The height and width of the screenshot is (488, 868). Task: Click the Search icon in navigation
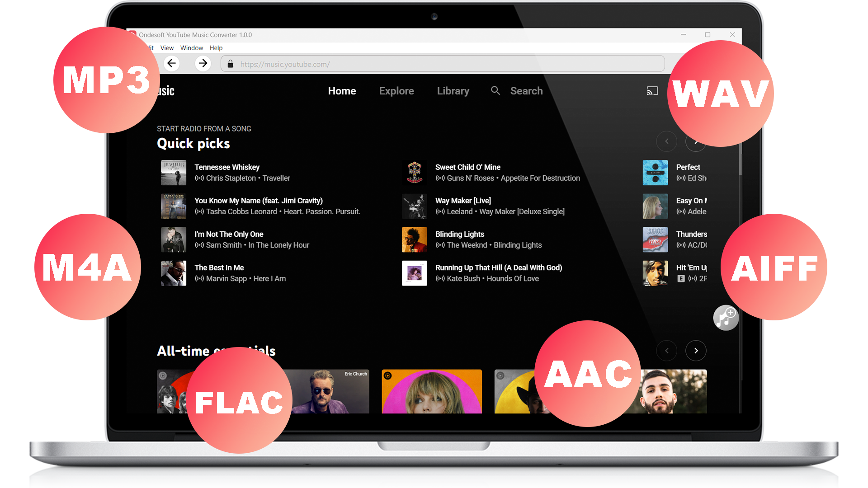click(x=496, y=90)
